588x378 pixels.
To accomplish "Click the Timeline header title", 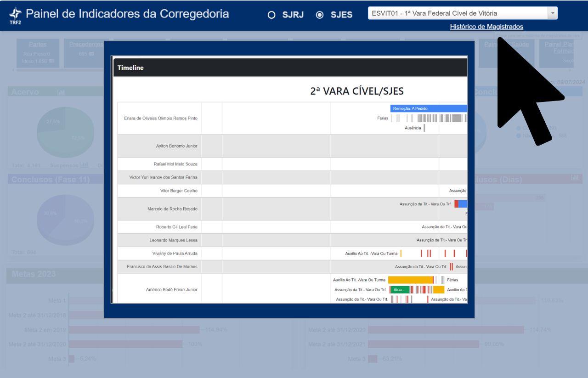I will (x=130, y=68).
